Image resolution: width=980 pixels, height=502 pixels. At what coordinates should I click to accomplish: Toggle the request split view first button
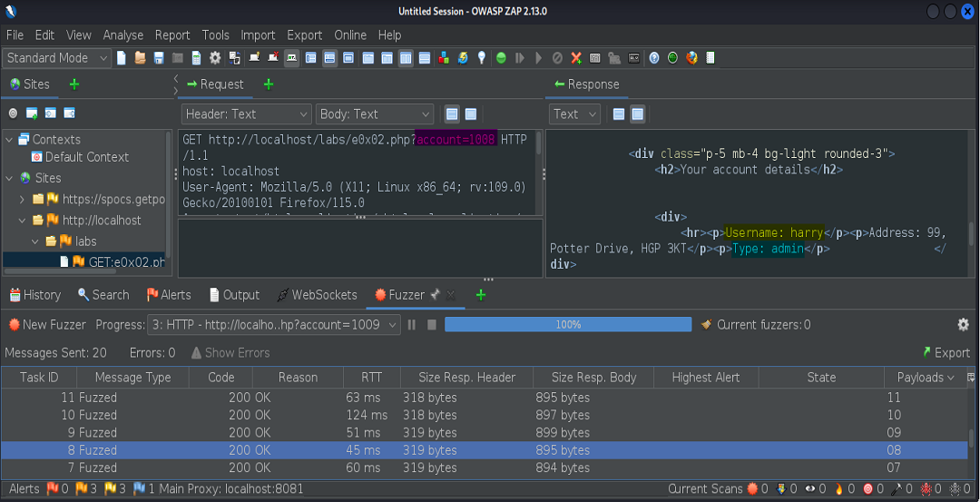tap(453, 113)
